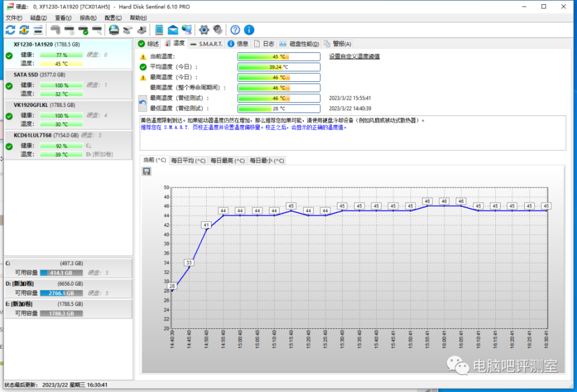Click the disk with magnifier icon

point(97,30)
